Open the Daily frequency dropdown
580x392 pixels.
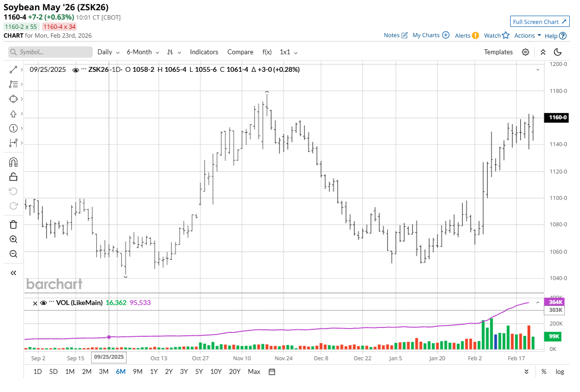pos(108,52)
